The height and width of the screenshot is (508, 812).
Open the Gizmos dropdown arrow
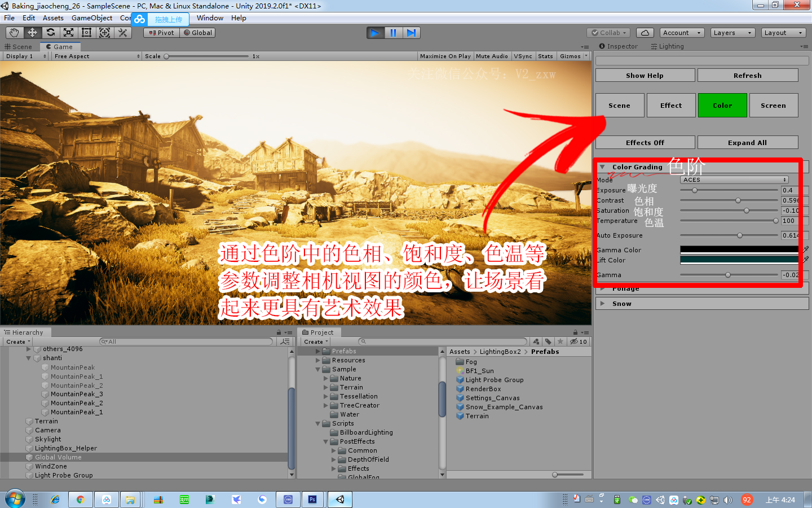pyautogui.click(x=586, y=56)
